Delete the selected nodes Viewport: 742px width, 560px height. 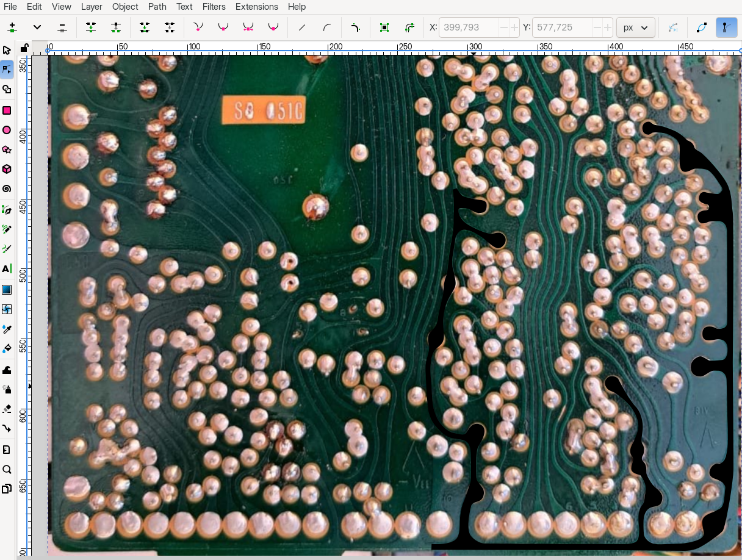pos(62,27)
